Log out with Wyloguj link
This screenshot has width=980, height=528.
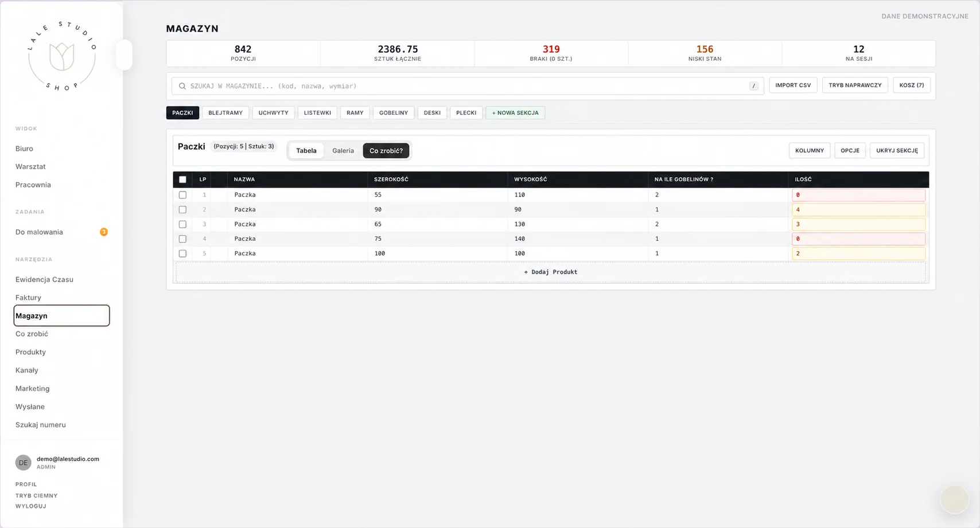pos(31,506)
